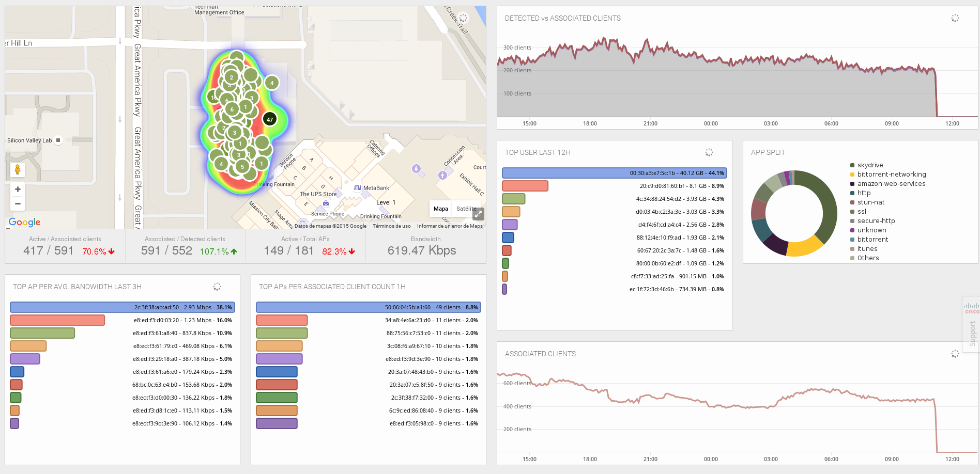
Task: Toggle skydrive legend entry
Action: click(867, 165)
